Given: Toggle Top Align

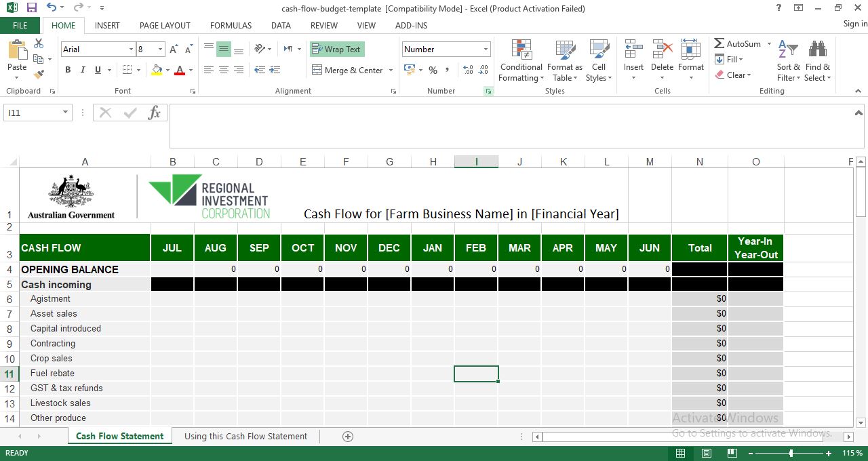Looking at the screenshot, I should click(x=208, y=49).
